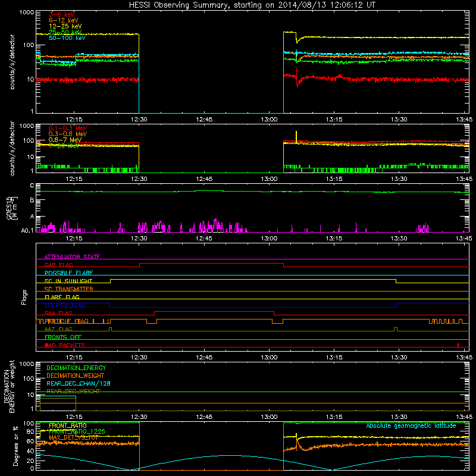
Task: Select the ECLIPSE_FLAG label
Action: [65, 305]
